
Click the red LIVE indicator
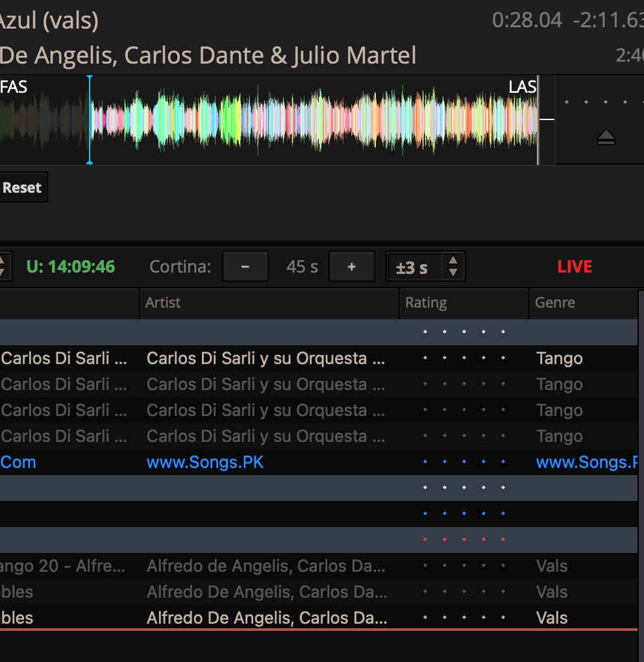coord(575,266)
